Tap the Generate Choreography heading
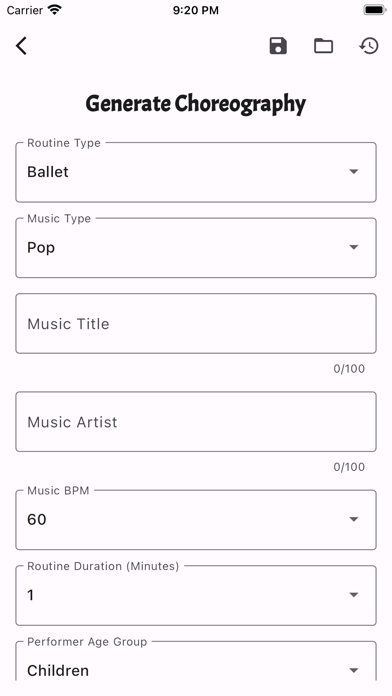The height and width of the screenshot is (696, 392). click(196, 104)
